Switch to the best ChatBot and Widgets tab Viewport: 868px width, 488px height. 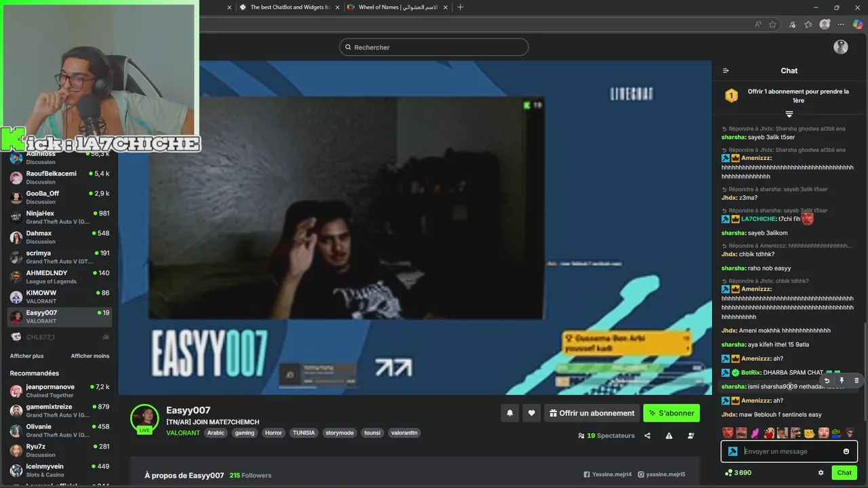[x=290, y=7]
